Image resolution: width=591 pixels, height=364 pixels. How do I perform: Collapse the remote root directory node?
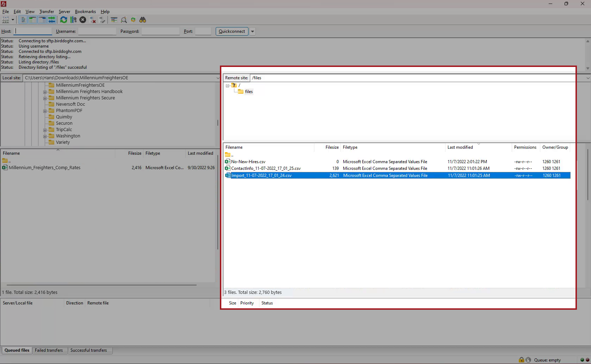pyautogui.click(x=228, y=86)
